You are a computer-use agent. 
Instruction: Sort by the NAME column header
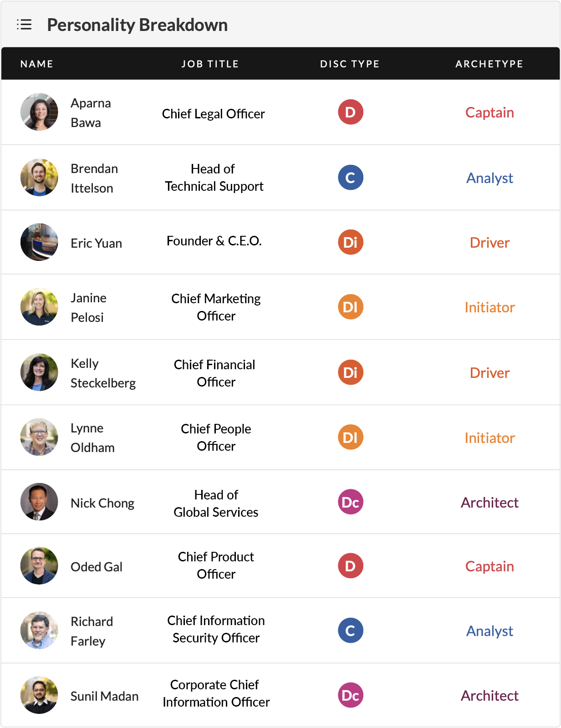(37, 64)
